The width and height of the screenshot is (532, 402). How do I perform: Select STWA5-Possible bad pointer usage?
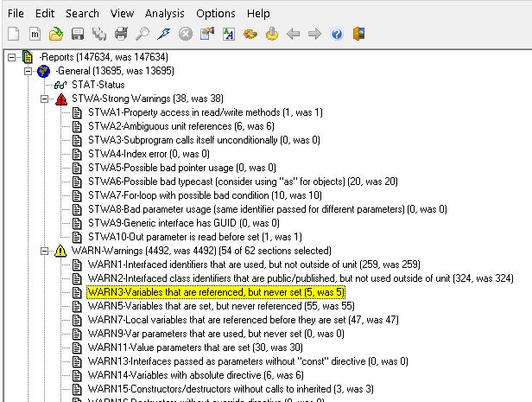pyautogui.click(x=182, y=168)
